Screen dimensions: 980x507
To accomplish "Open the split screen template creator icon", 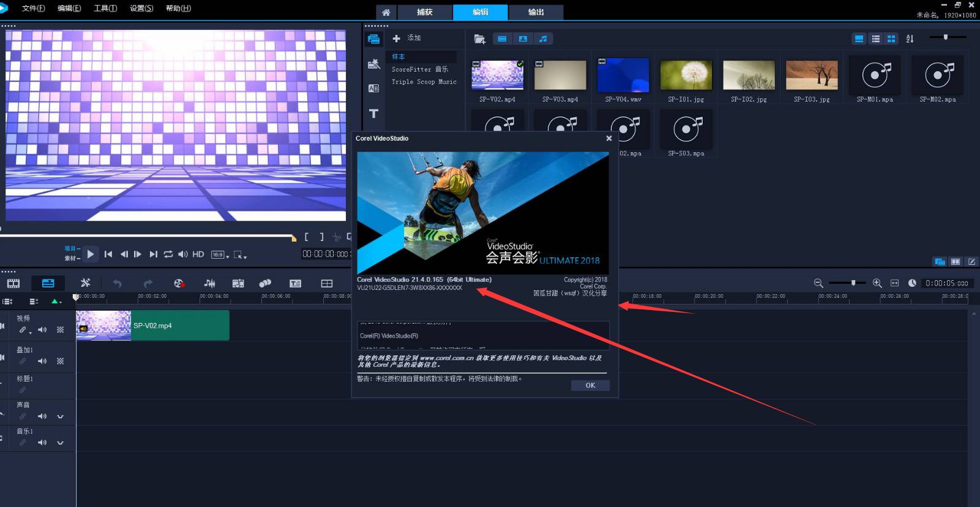I will 327,283.
